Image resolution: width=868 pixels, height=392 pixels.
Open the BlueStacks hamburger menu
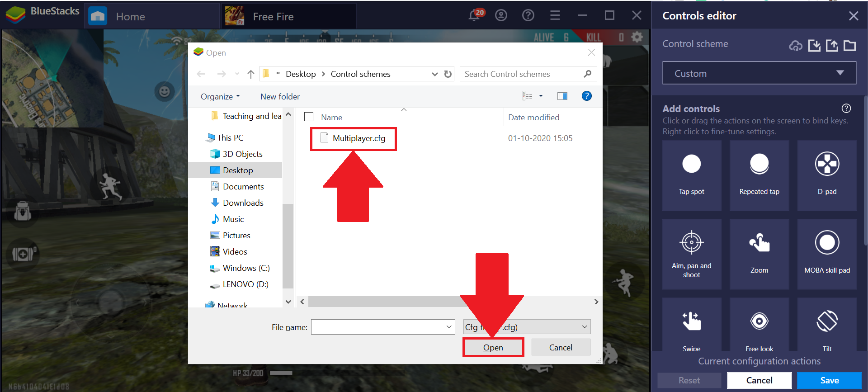tap(555, 15)
